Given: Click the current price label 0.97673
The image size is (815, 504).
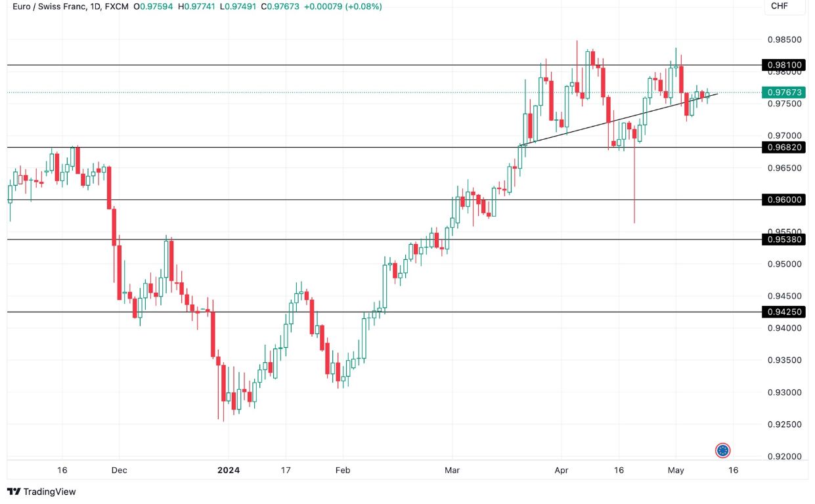Looking at the screenshot, I should 785,93.
